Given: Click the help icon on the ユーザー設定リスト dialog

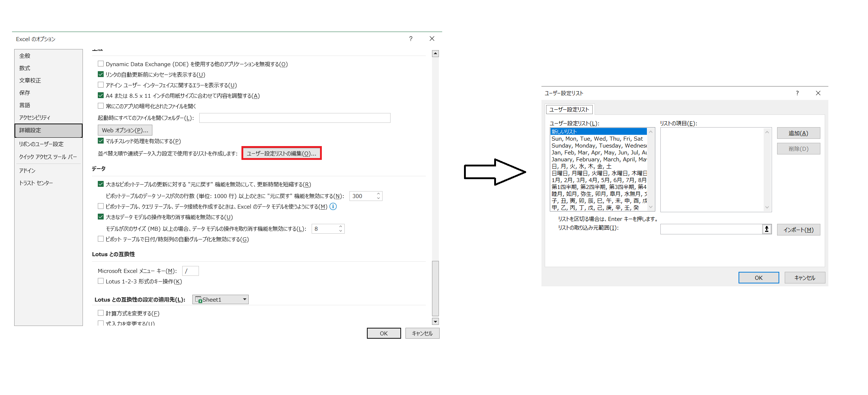Looking at the screenshot, I should 797,93.
